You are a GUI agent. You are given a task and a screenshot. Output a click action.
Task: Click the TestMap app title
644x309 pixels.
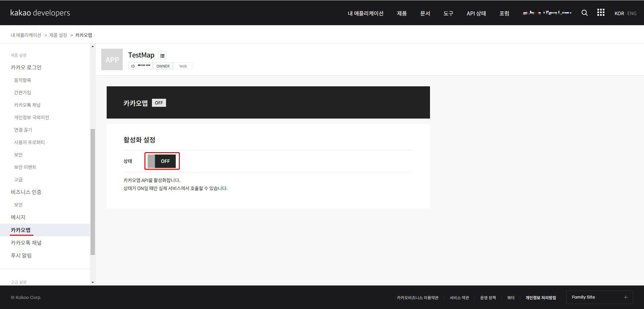point(141,55)
